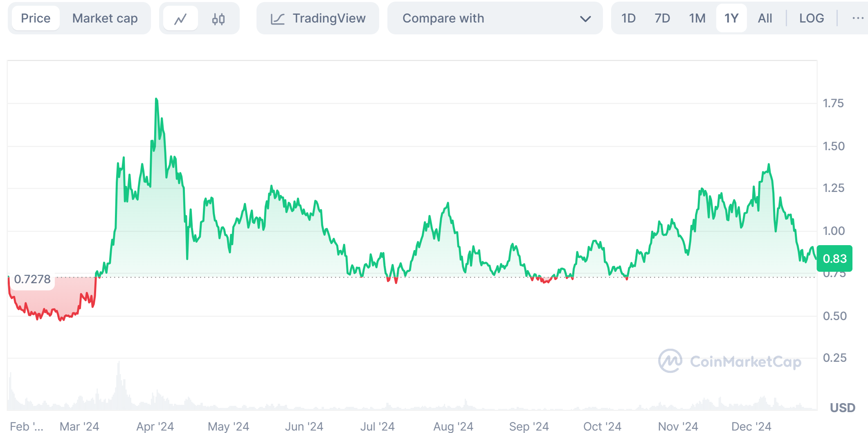Select the 7D time range

pyautogui.click(x=662, y=18)
